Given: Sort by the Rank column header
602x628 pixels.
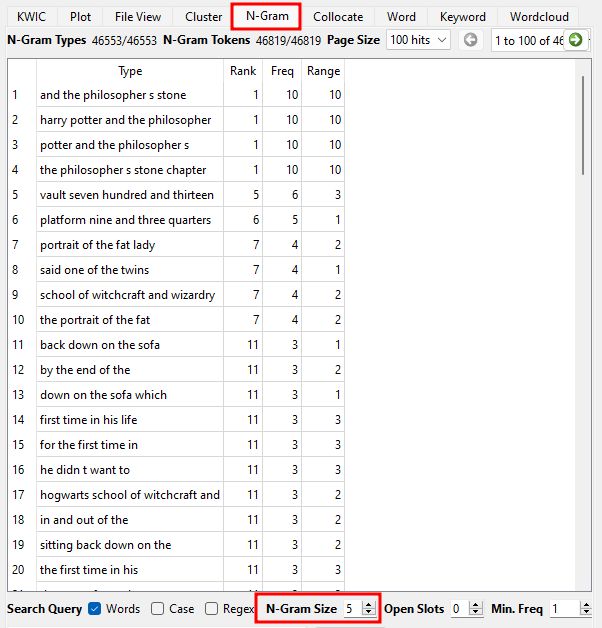Looking at the screenshot, I should (x=243, y=71).
